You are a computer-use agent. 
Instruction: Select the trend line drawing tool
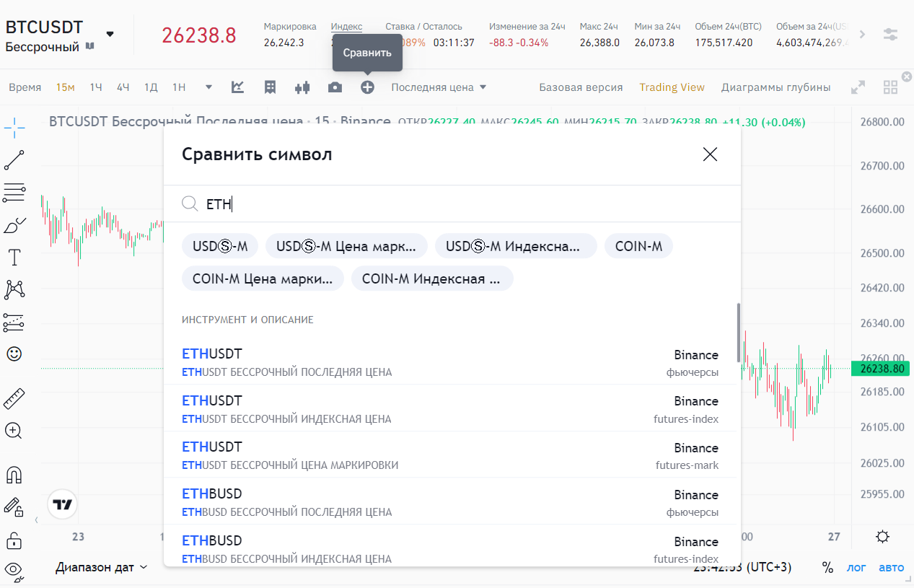14,160
